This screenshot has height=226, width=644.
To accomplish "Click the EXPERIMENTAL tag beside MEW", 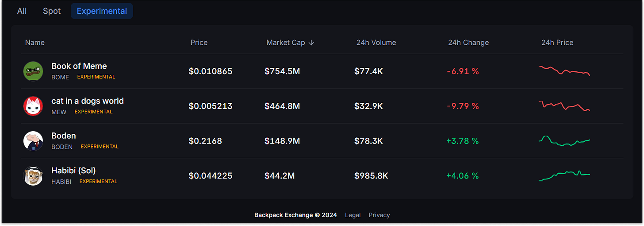I will (93, 112).
